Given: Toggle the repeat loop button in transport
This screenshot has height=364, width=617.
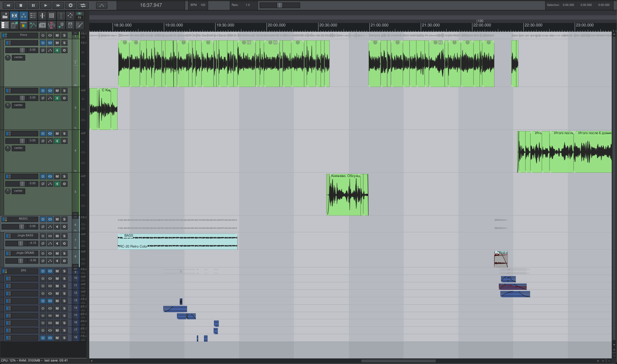Looking at the screenshot, I should click(83, 5).
